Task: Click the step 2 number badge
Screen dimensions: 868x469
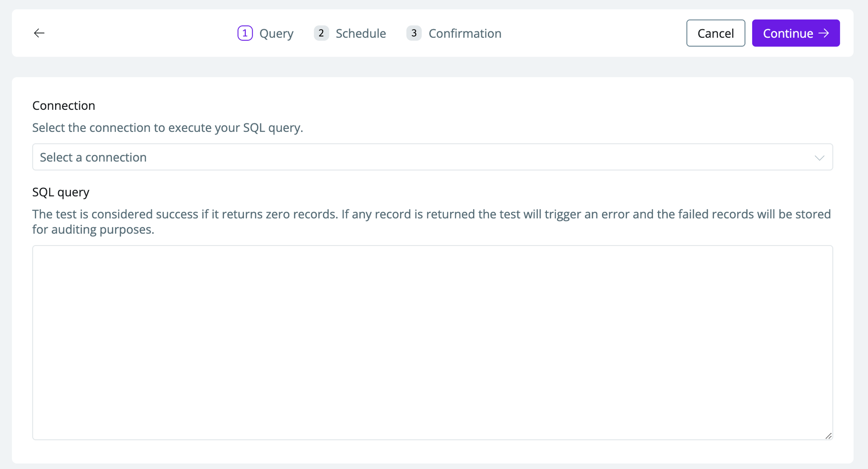Action: point(321,33)
